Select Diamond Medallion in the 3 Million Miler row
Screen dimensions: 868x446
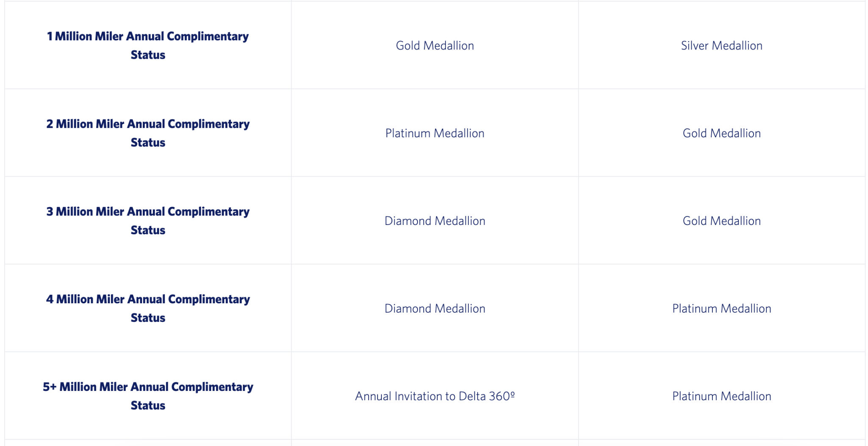click(x=435, y=221)
